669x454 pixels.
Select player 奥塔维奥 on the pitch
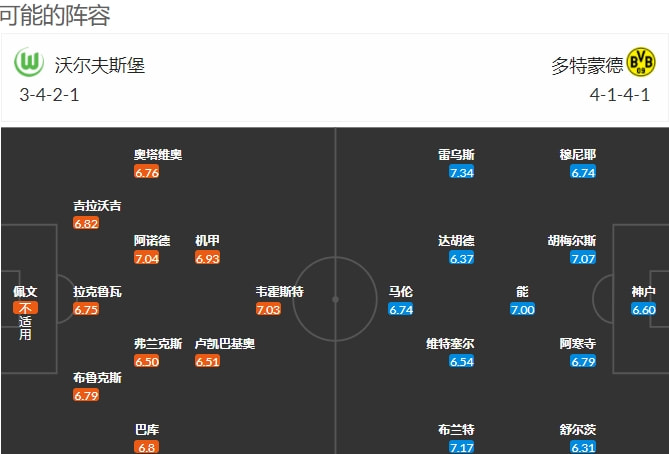point(158,155)
